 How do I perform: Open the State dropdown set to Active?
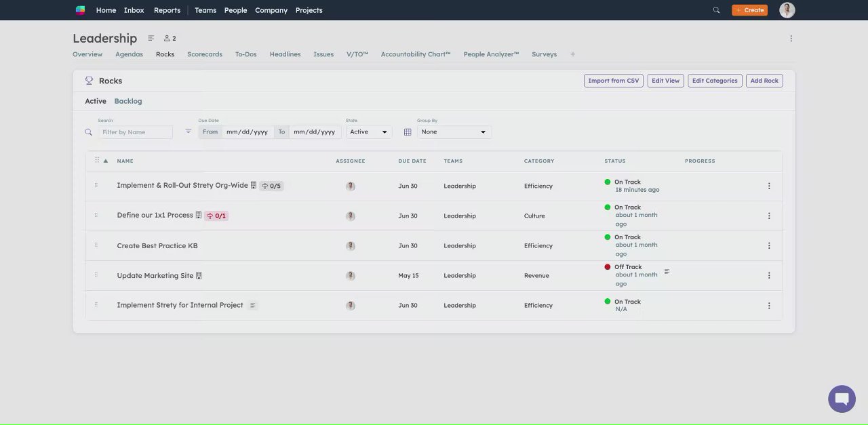369,132
